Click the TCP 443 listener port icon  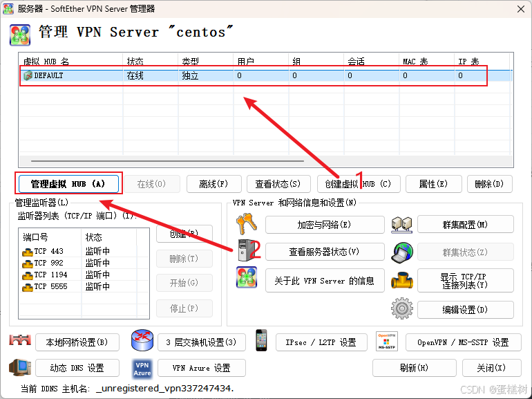(27, 252)
